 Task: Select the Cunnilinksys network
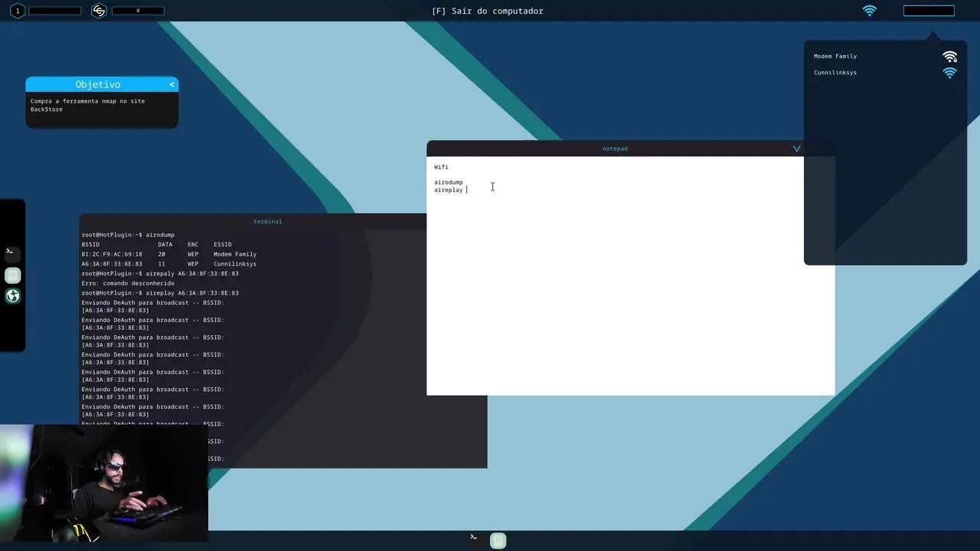[x=835, y=73]
